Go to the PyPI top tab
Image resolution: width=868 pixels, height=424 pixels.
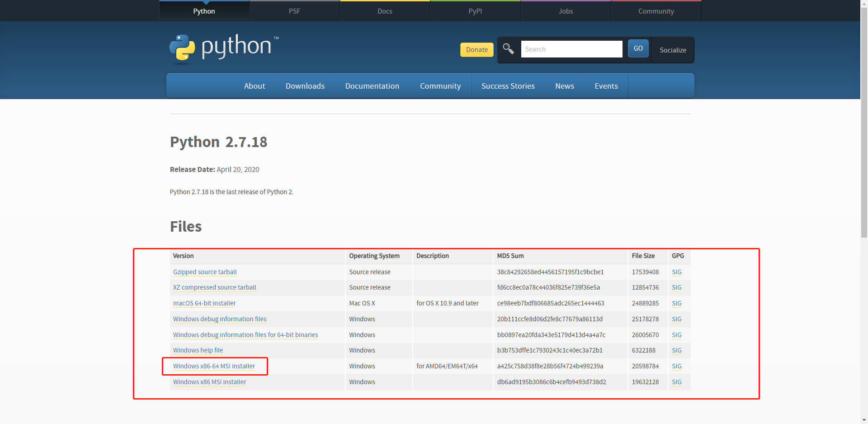tap(475, 11)
